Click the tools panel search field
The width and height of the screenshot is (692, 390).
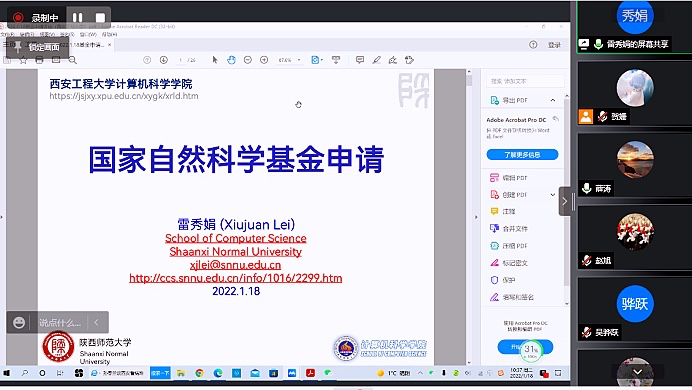click(525, 81)
